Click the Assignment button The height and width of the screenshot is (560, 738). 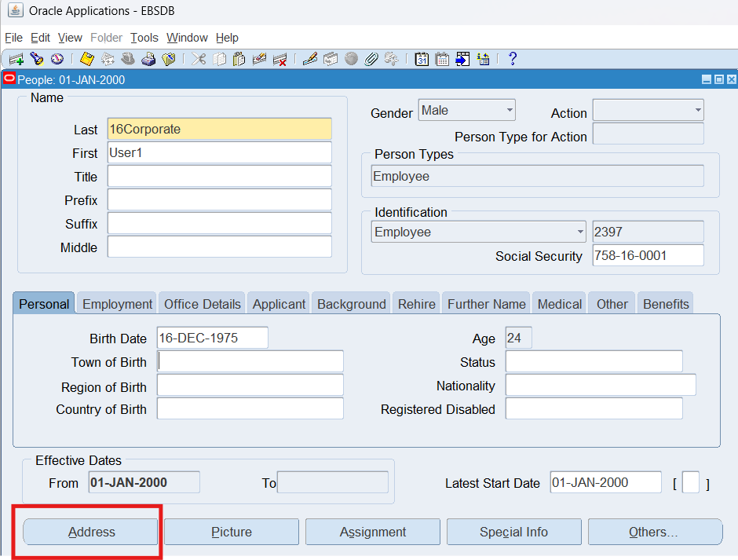373,532
